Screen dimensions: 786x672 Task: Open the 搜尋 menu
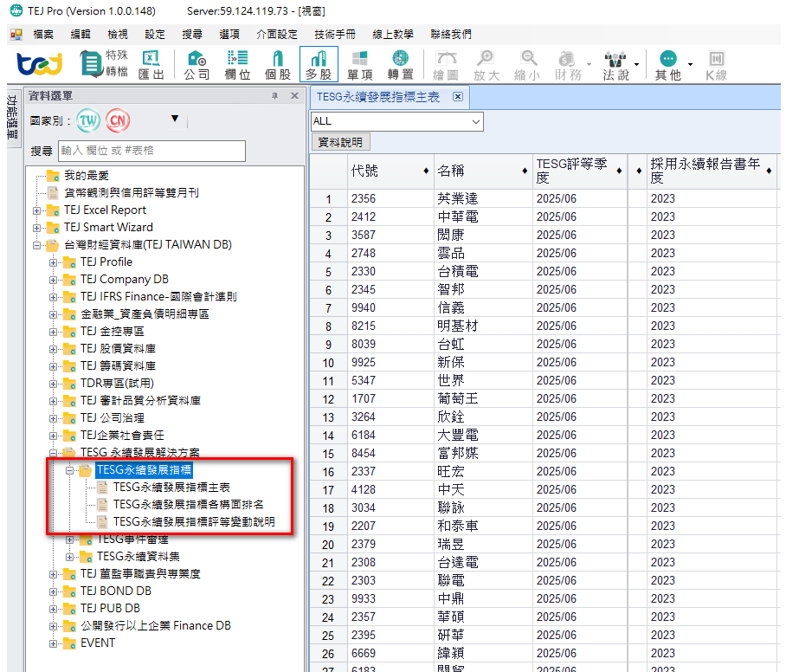[x=192, y=34]
